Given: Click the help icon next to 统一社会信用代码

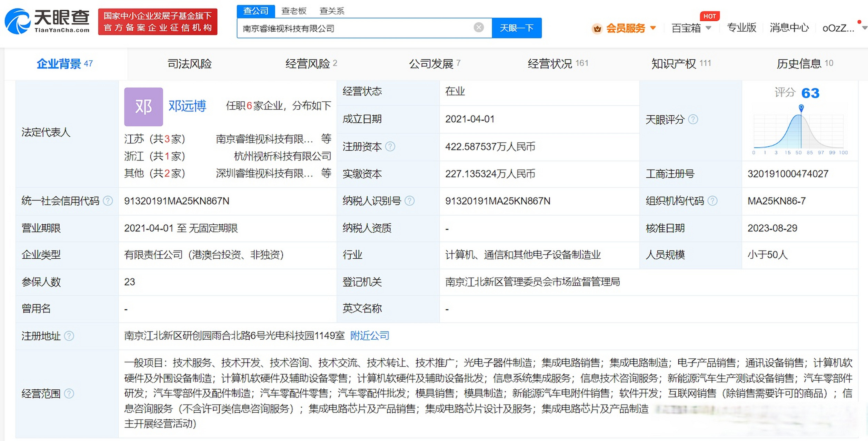Looking at the screenshot, I should tap(108, 201).
